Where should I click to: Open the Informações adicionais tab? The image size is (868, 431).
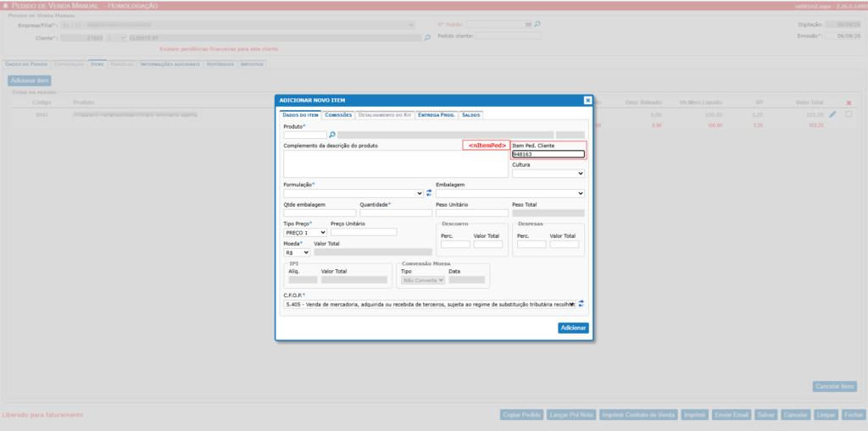point(170,64)
